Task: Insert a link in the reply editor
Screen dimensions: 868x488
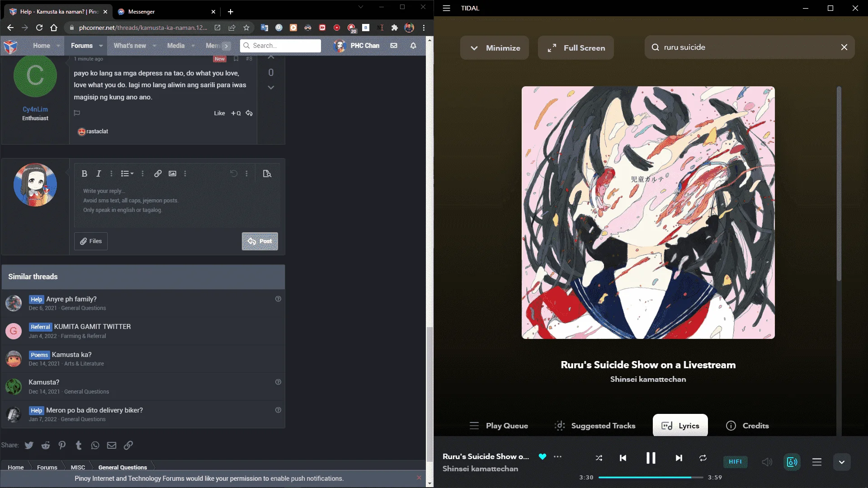Action: 158,174
